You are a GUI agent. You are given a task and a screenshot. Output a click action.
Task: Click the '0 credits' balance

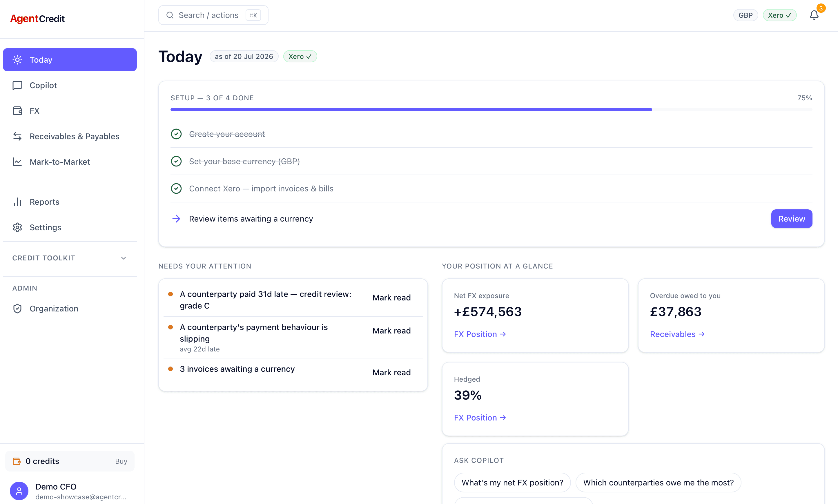[x=42, y=461]
